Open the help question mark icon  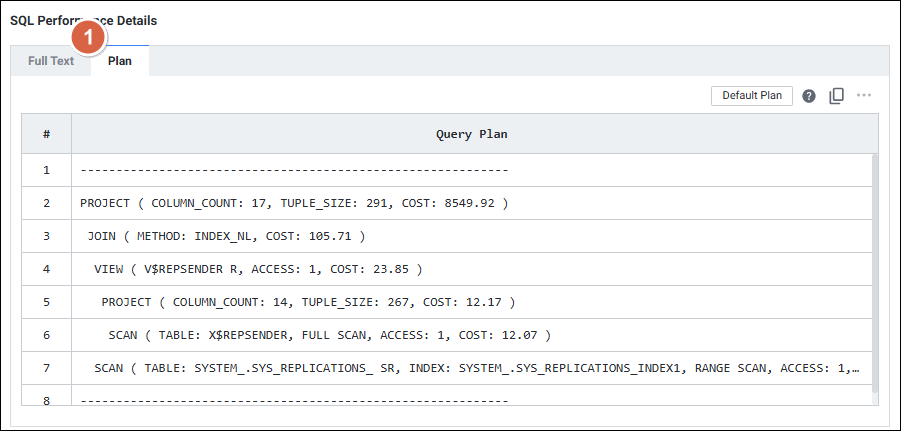[809, 96]
